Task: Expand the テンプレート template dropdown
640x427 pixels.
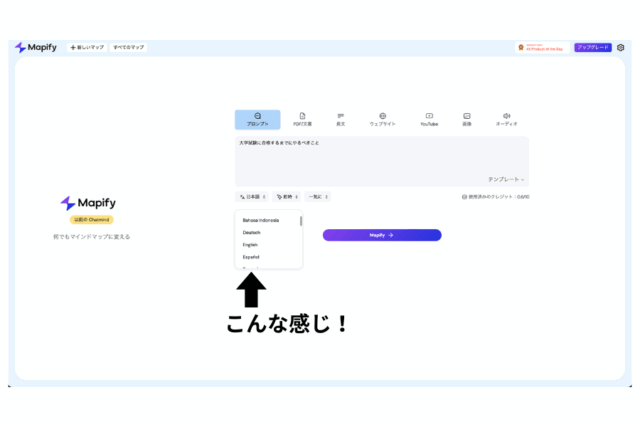Action: pyautogui.click(x=507, y=179)
